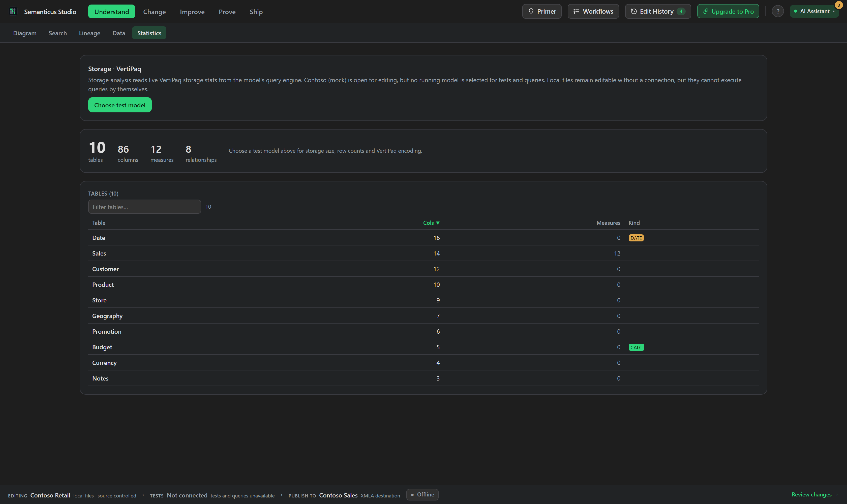This screenshot has height=504, width=847.
Task: Select the Customer table row
Action: point(423,269)
